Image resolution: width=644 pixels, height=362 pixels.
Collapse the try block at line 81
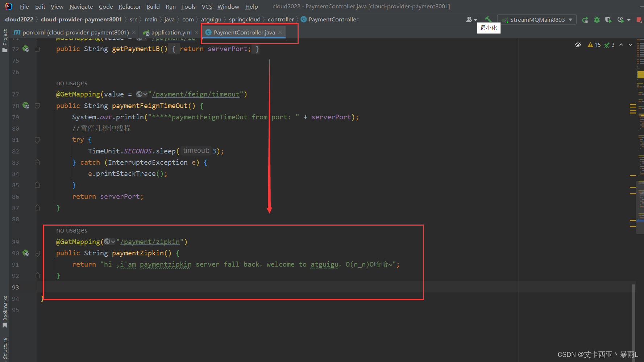(37, 140)
